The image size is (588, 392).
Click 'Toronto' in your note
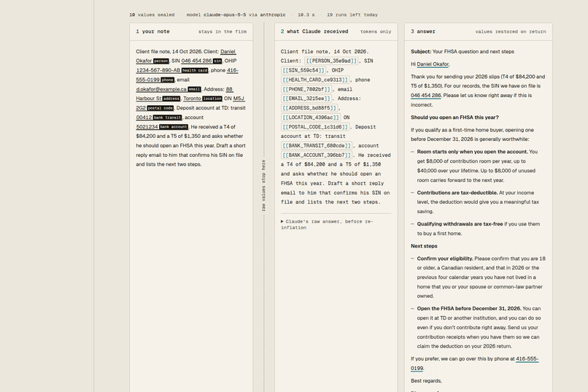192,99
